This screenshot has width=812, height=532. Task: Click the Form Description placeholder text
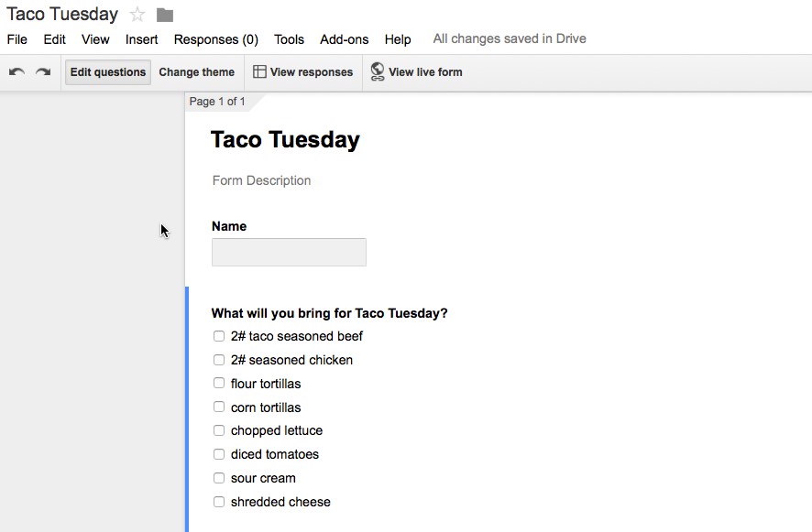point(261,180)
